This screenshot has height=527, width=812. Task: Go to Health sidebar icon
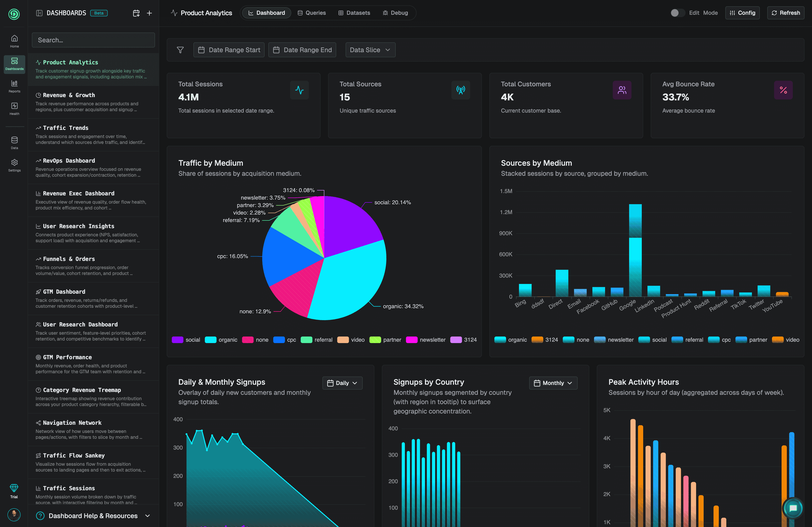[14, 109]
